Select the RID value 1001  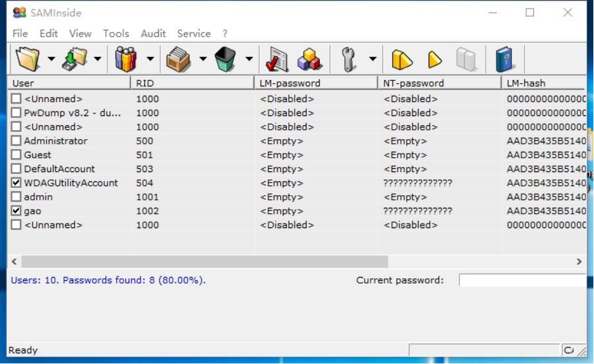tap(148, 197)
